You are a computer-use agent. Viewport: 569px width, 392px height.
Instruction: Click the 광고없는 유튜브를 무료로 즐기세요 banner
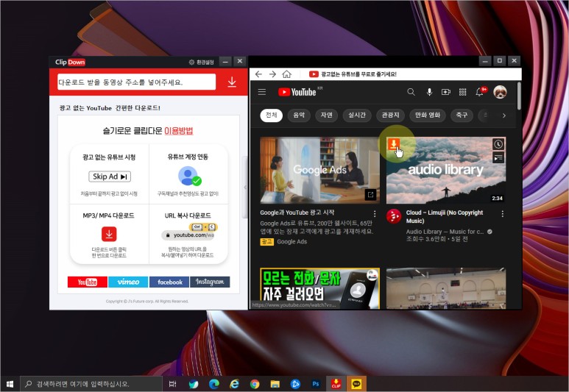pyautogui.click(x=353, y=74)
